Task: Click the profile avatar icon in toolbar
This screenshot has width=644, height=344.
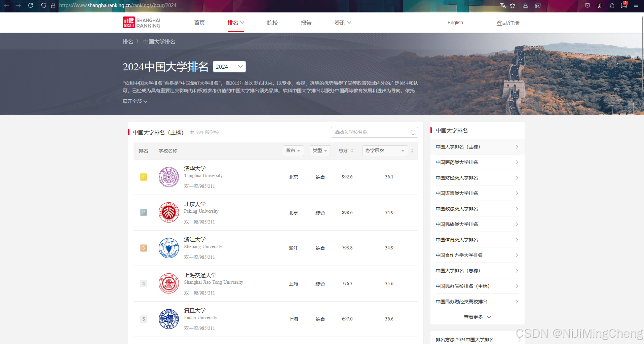Action: (x=600, y=5)
